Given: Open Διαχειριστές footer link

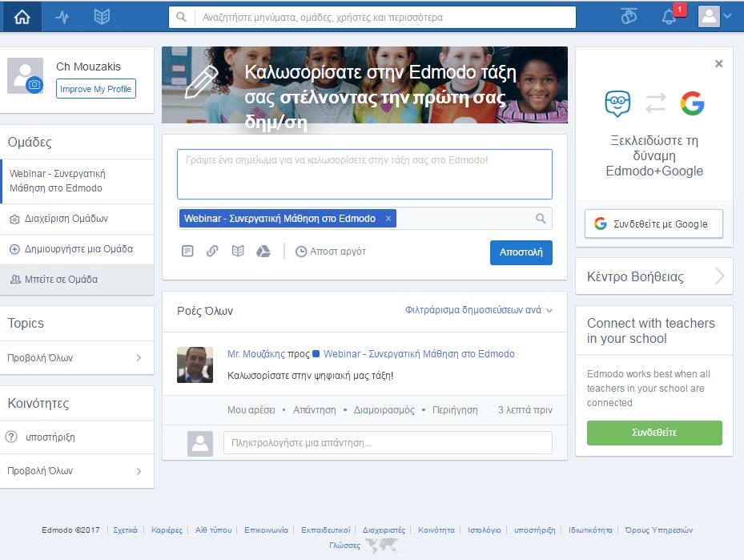Looking at the screenshot, I should (x=384, y=530).
